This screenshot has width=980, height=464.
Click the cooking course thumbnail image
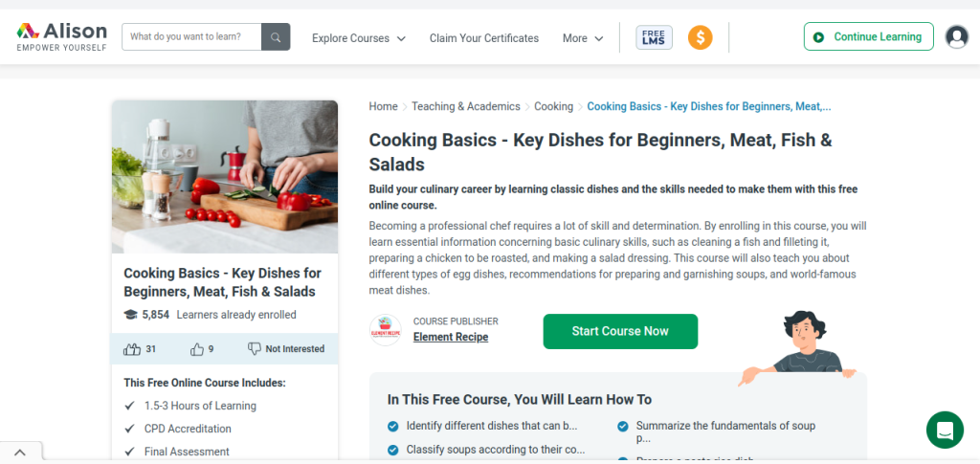tap(225, 177)
